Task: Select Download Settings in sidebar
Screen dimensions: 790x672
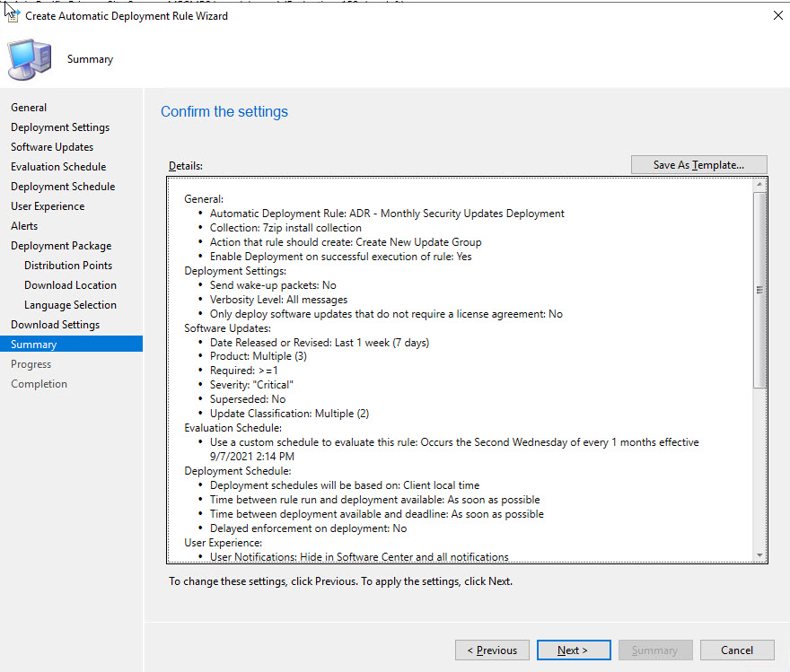Action: pos(55,325)
